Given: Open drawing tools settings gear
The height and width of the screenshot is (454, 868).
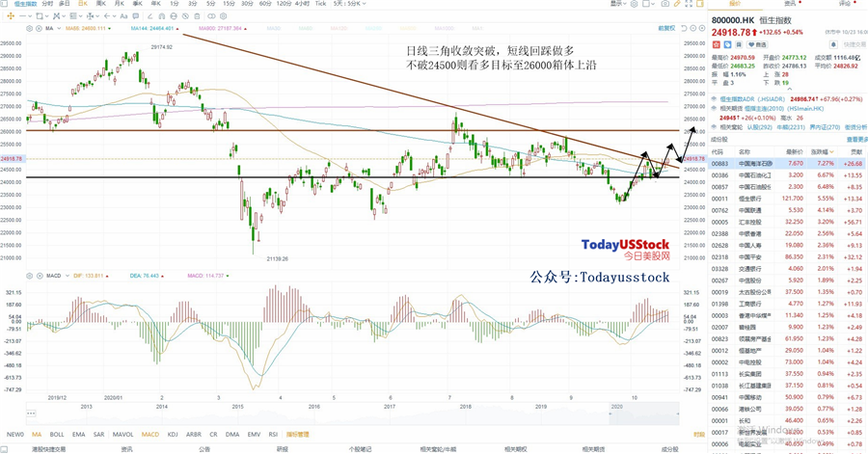Looking at the screenshot, I should pos(223,16).
